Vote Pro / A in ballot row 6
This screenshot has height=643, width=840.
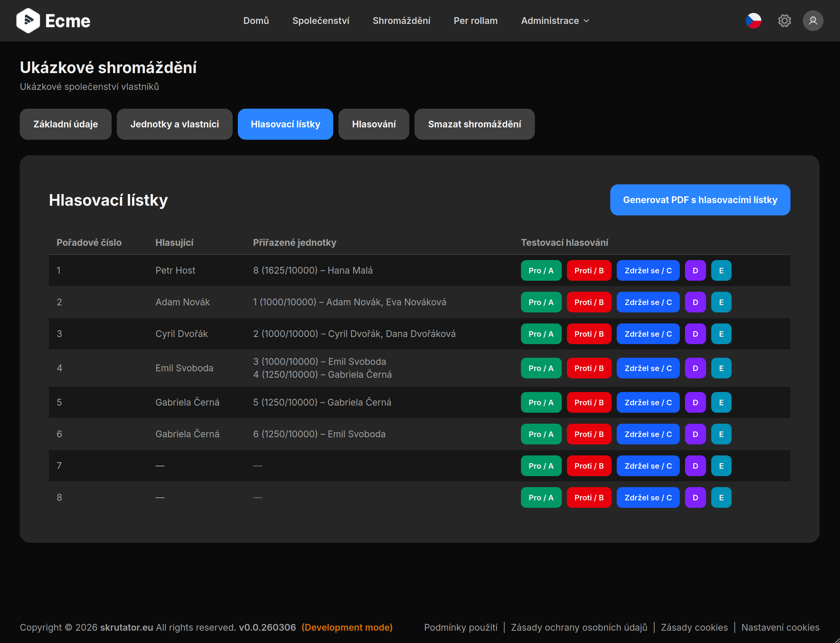(541, 434)
